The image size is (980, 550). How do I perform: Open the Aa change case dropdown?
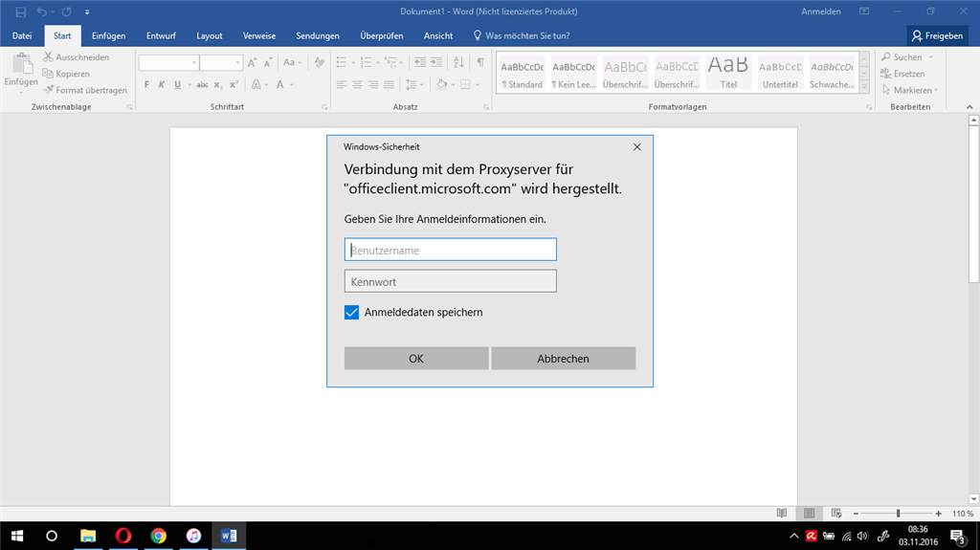pyautogui.click(x=292, y=62)
